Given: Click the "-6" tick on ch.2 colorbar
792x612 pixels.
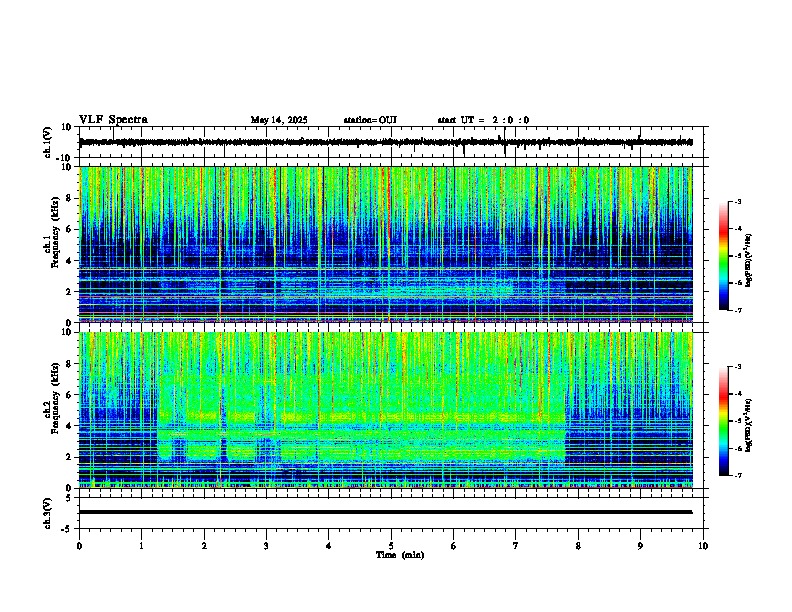Looking at the screenshot, I should pos(737,448).
